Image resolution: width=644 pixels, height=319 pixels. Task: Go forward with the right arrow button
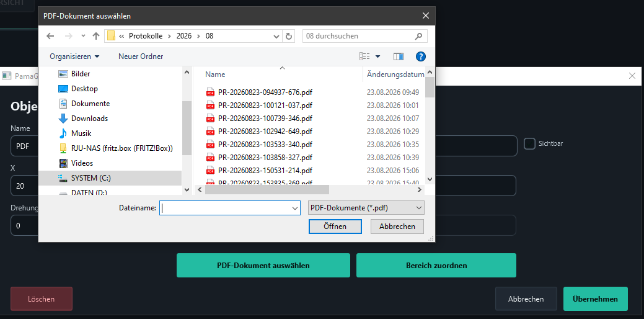(69, 36)
